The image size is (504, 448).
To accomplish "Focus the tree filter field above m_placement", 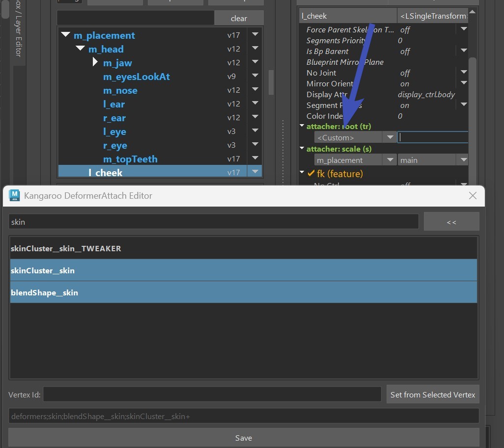I will [x=135, y=18].
